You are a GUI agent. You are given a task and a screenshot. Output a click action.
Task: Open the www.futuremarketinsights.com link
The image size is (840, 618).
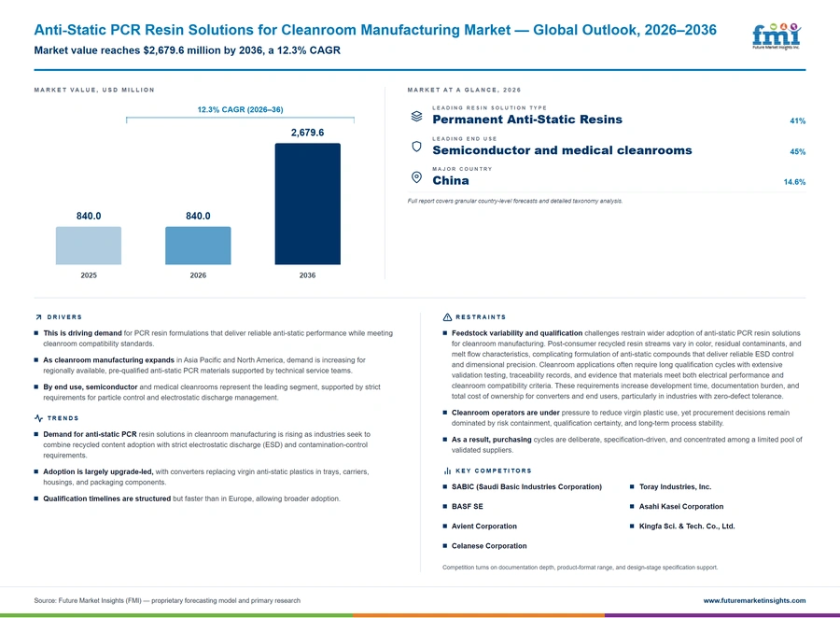tap(754, 601)
